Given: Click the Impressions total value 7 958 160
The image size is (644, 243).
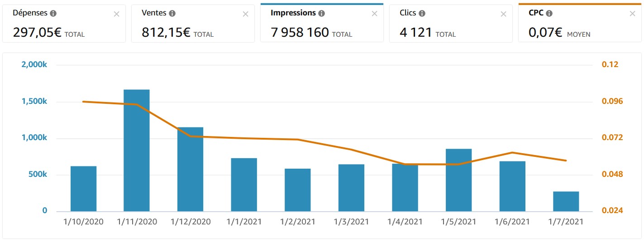Looking at the screenshot, I should pos(300,33).
